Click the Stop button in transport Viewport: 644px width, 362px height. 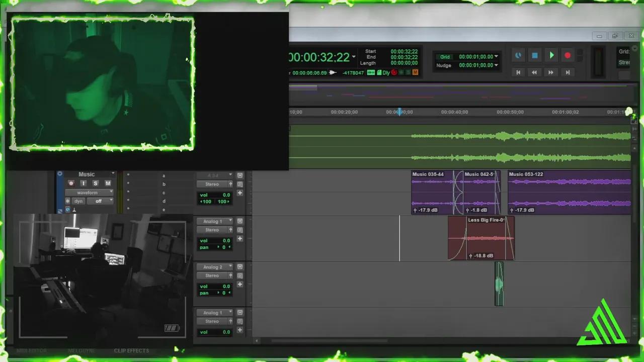pyautogui.click(x=535, y=56)
